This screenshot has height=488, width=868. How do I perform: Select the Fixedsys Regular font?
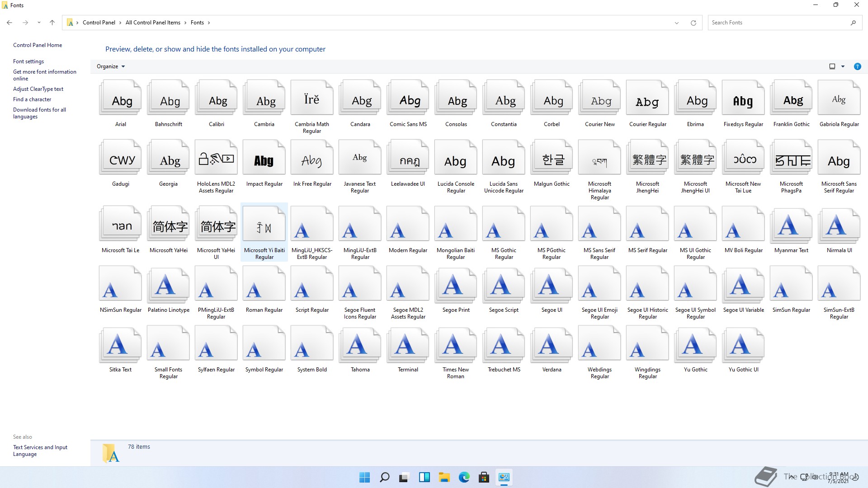[743, 98]
